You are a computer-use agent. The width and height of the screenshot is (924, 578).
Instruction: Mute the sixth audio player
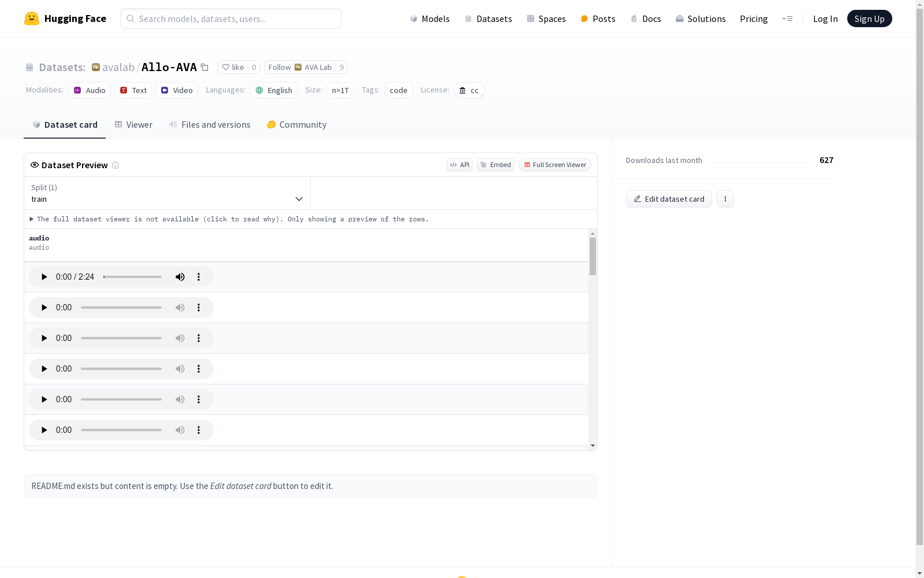click(180, 430)
